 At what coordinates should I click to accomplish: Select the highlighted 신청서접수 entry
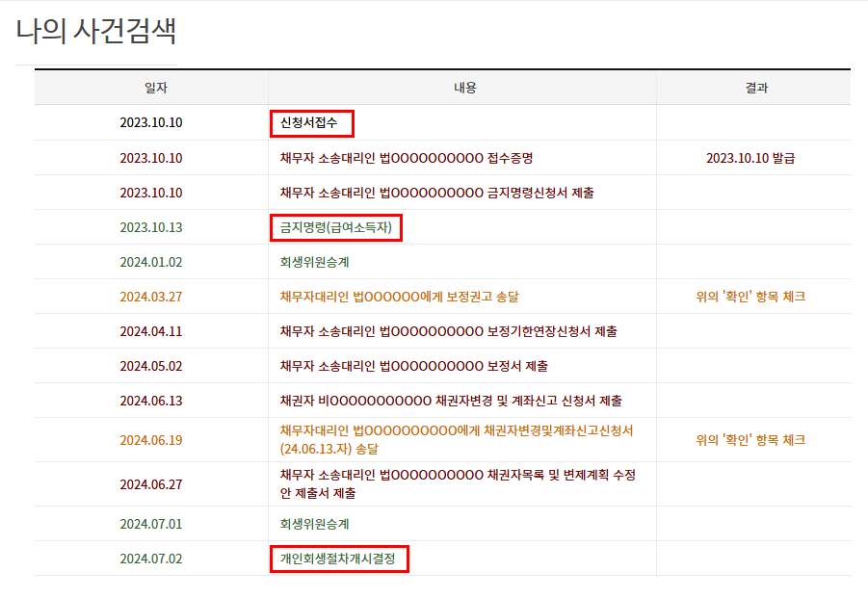point(311,123)
